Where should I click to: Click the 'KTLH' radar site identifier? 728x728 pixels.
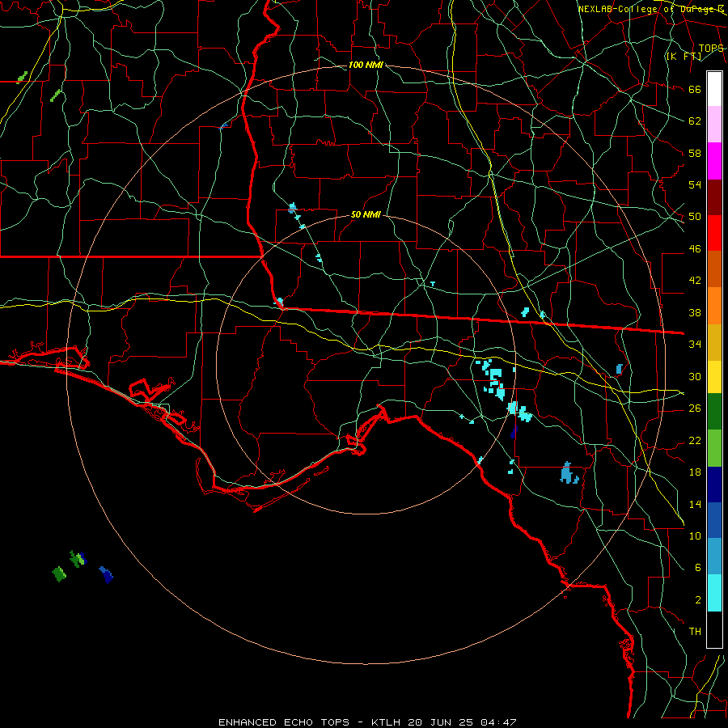[x=385, y=722]
